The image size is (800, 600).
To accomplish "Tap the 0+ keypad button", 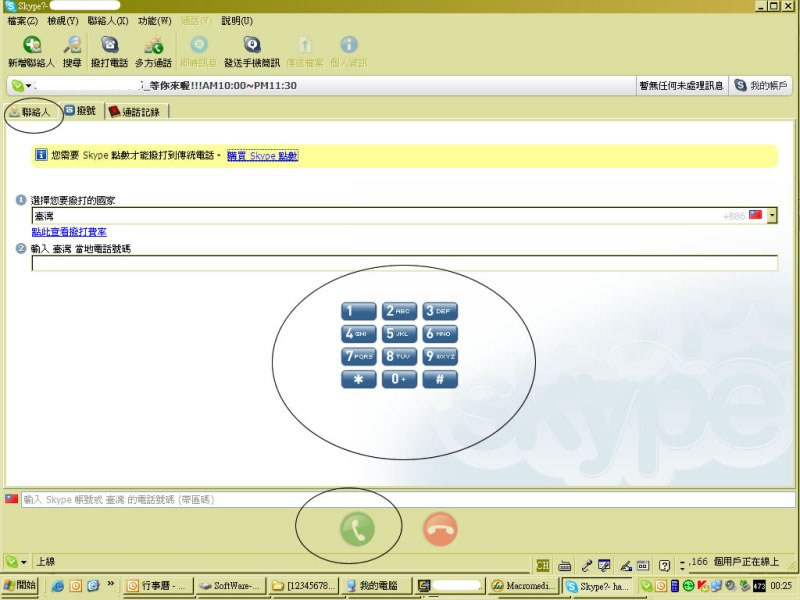I will point(399,379).
